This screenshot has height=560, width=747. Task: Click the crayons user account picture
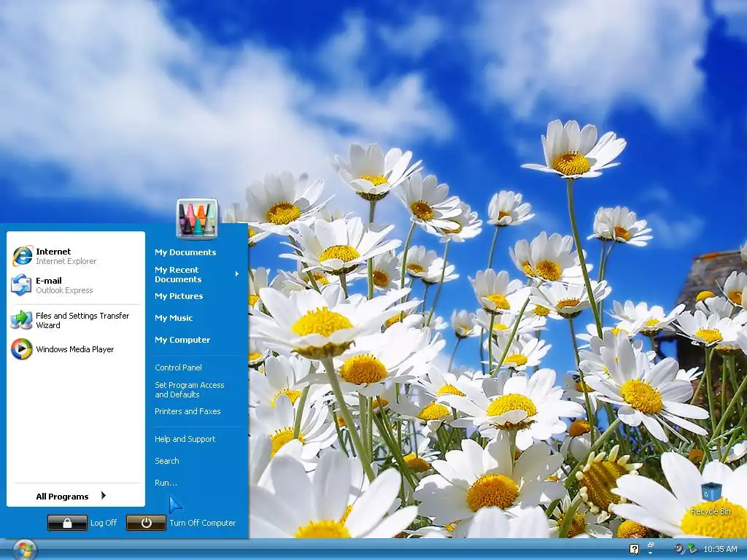(x=197, y=218)
